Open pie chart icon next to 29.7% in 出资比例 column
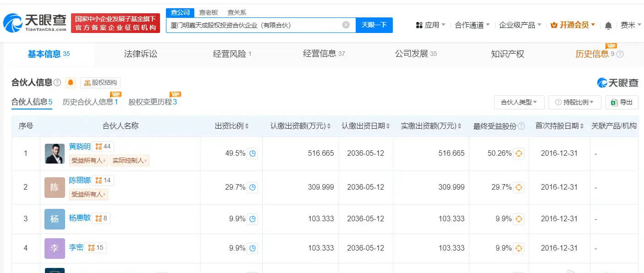 point(253,187)
